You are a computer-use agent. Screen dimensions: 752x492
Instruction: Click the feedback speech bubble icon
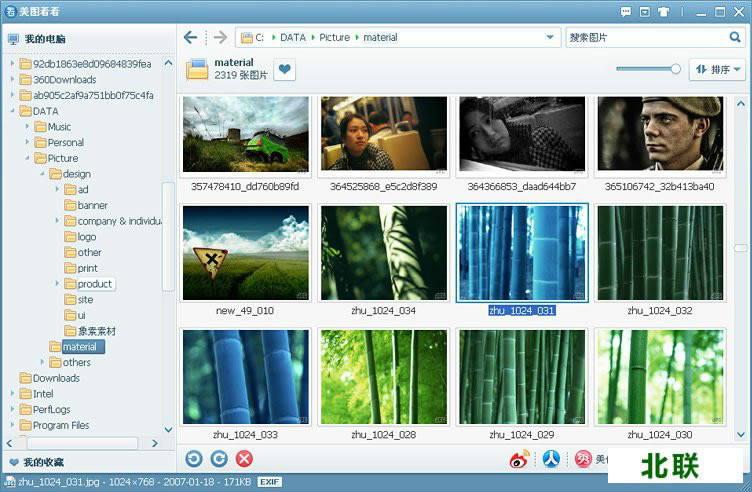coord(626,12)
